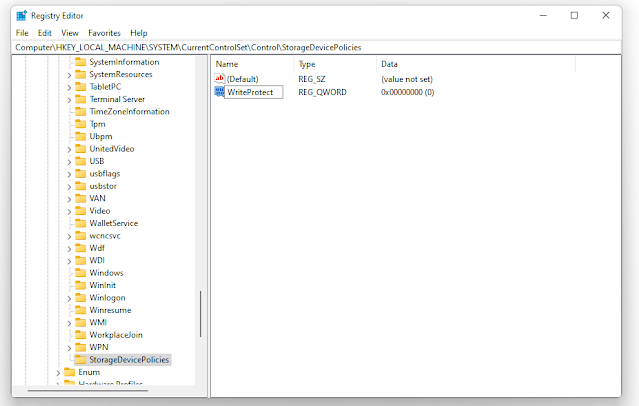The image size is (639, 406).
Task: Click the TabletPC folder icon
Action: pos(81,86)
